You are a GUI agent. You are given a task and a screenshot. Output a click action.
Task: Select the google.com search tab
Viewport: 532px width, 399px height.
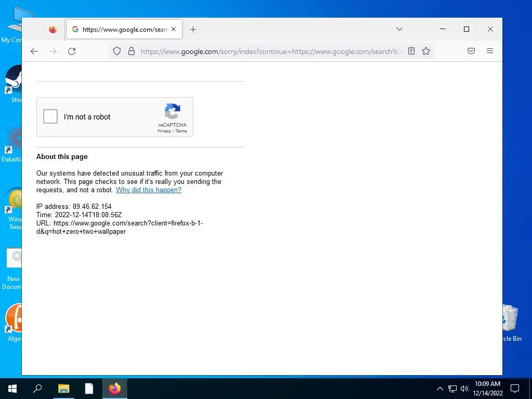tap(125, 29)
